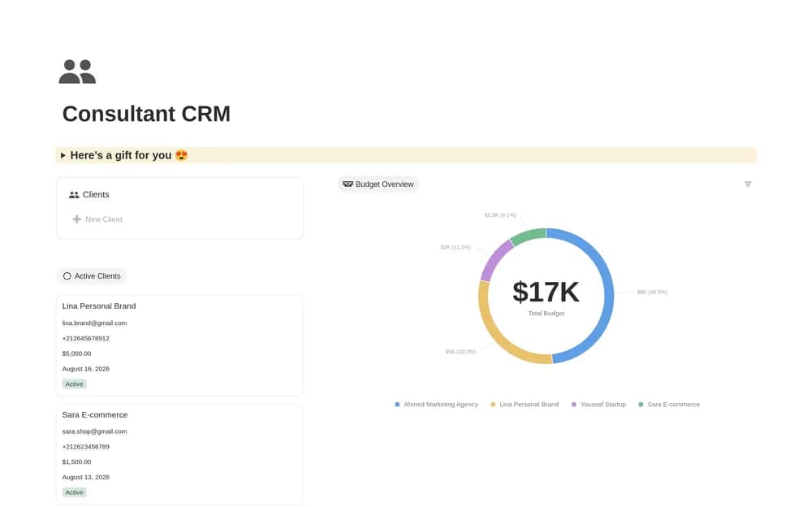This screenshot has height=507, width=812.
Task: Click the Clients people icon
Action: pyautogui.click(x=74, y=195)
